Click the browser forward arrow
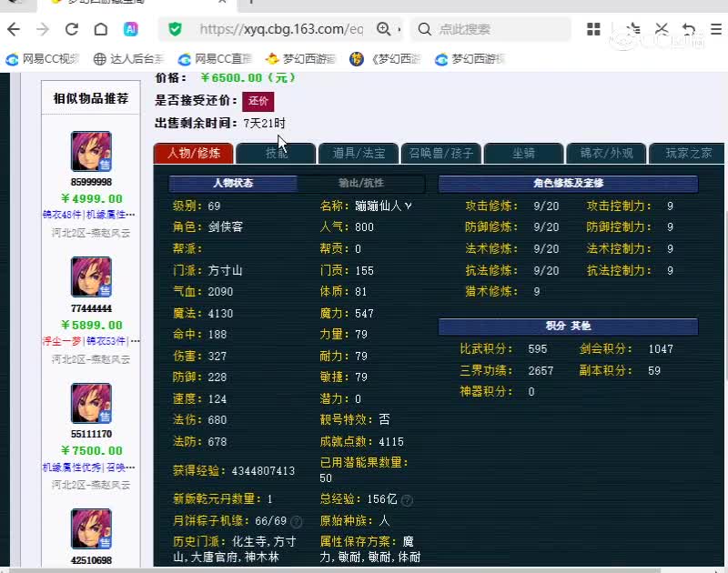The height and width of the screenshot is (573, 728). tap(43, 29)
